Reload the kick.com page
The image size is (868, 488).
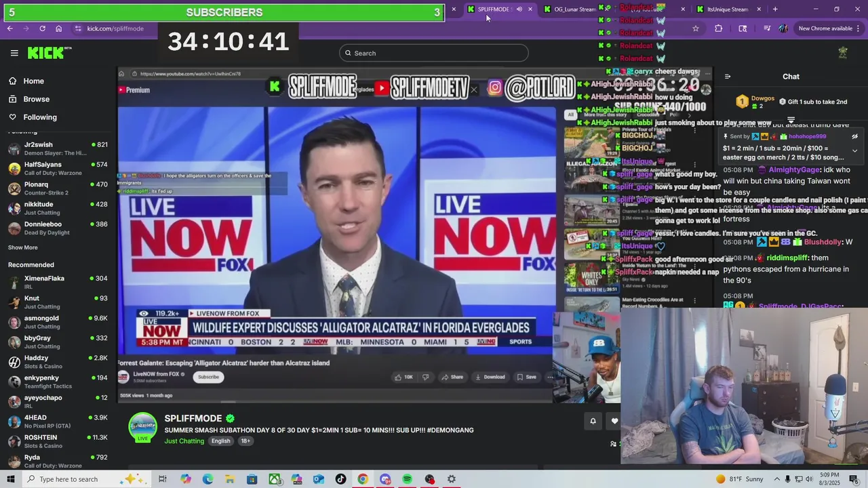point(42,28)
